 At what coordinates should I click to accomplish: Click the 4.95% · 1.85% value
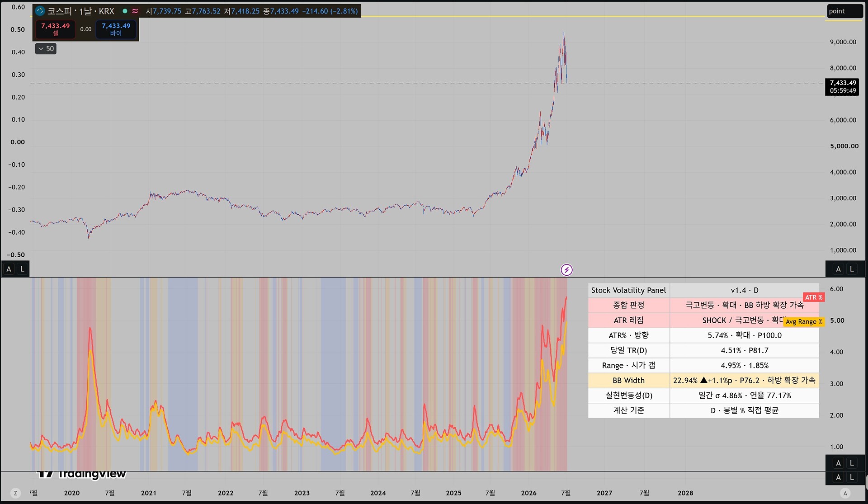click(x=745, y=365)
